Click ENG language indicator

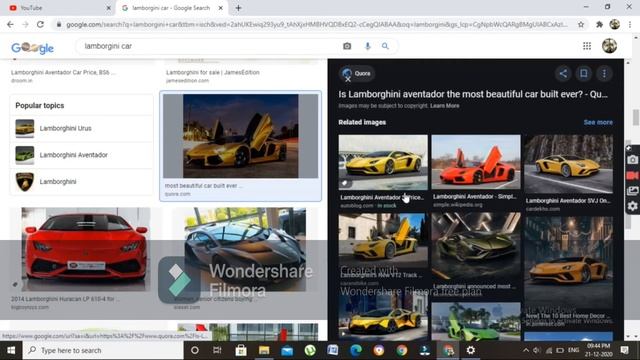(x=573, y=350)
